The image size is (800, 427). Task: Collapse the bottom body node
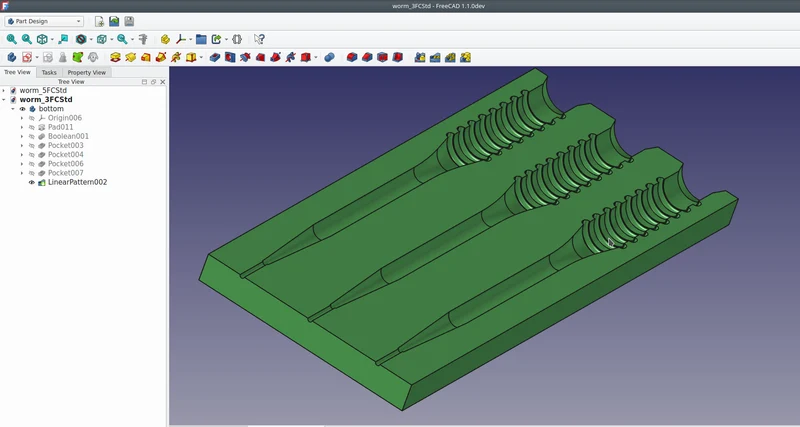[13, 109]
